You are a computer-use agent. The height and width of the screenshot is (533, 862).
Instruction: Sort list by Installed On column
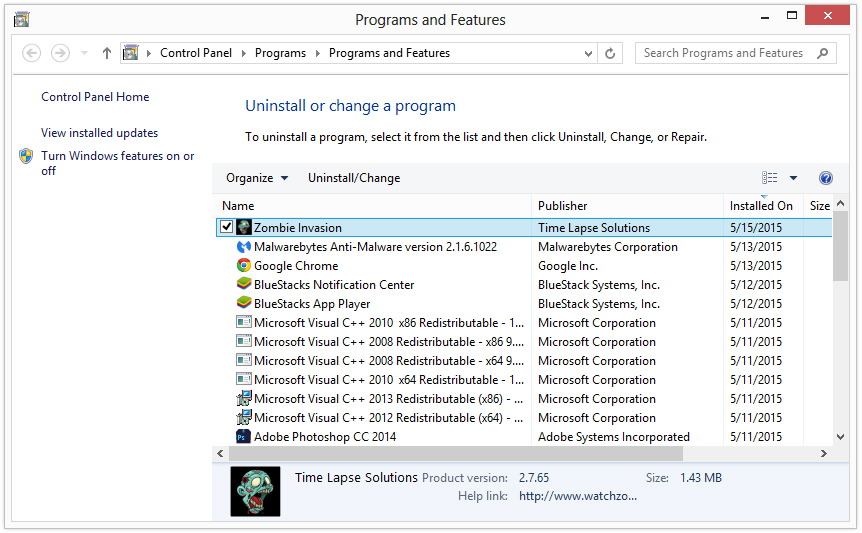[x=761, y=206]
